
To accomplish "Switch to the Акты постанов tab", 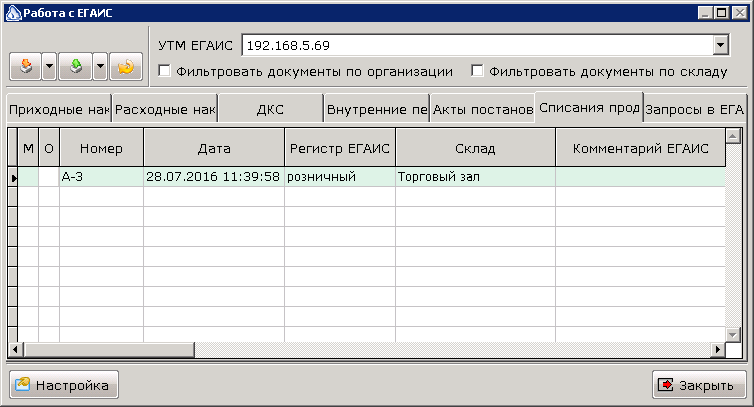I will tap(482, 110).
